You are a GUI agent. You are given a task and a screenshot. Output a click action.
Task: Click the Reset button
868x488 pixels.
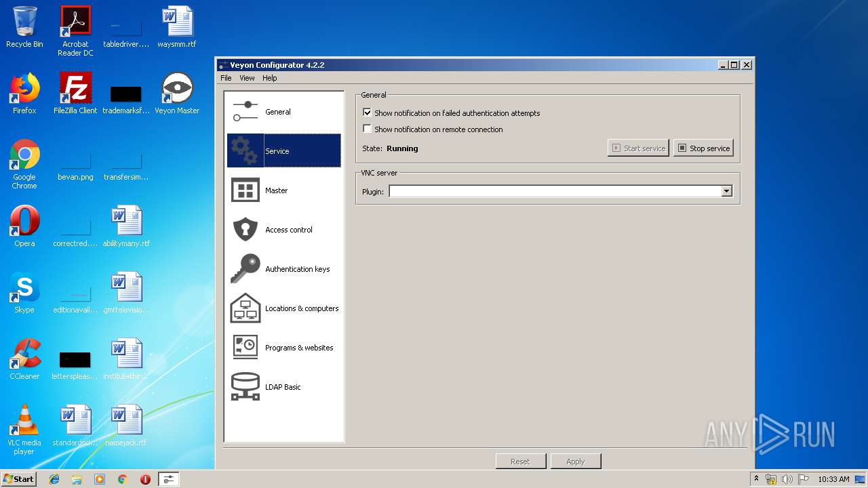[520, 462]
